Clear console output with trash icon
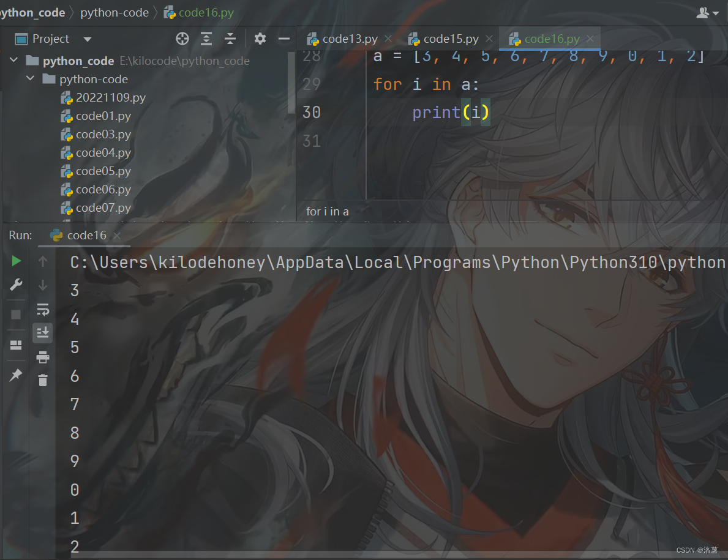This screenshot has height=560, width=728. point(43,380)
